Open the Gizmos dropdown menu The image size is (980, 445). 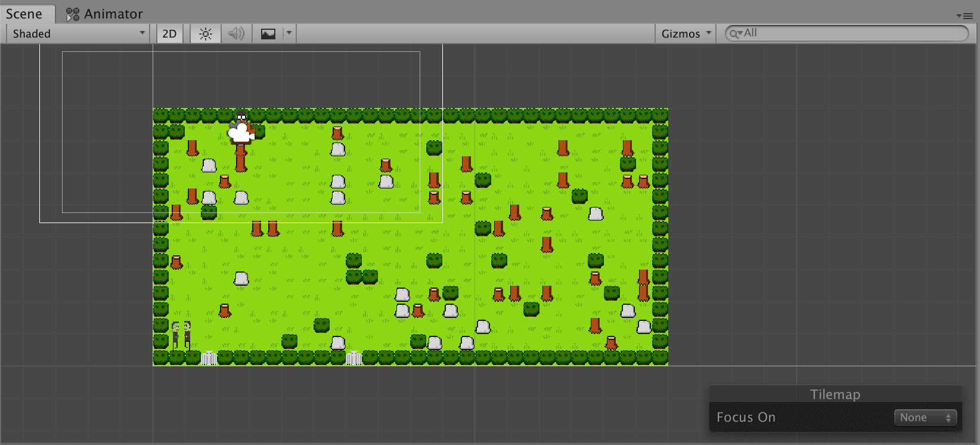point(686,33)
